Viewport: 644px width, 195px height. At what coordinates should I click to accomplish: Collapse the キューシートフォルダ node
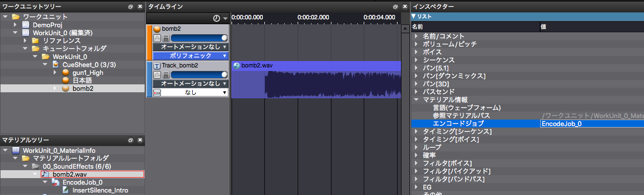tap(25, 49)
